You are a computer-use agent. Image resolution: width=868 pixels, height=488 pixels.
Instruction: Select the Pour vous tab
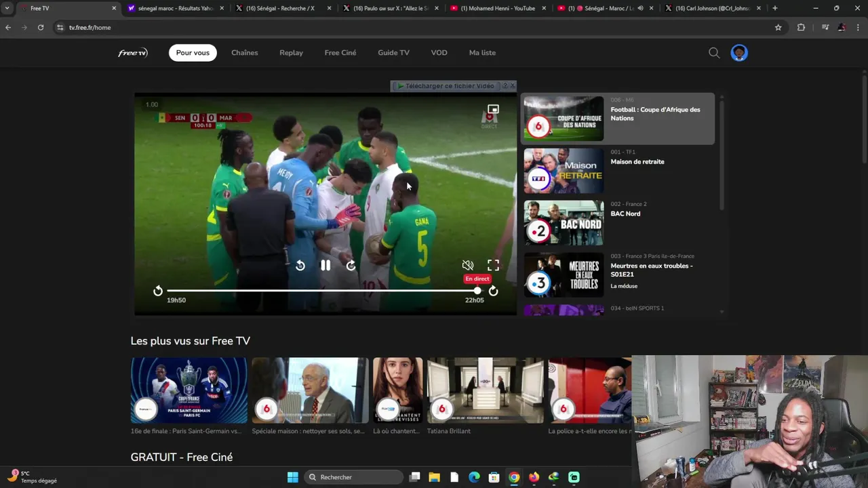193,53
